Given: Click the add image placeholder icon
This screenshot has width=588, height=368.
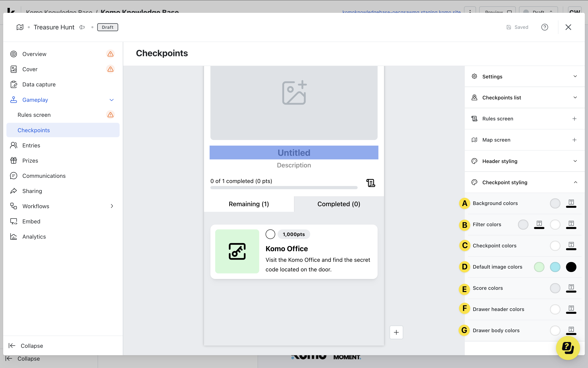Looking at the screenshot, I should [x=294, y=92].
